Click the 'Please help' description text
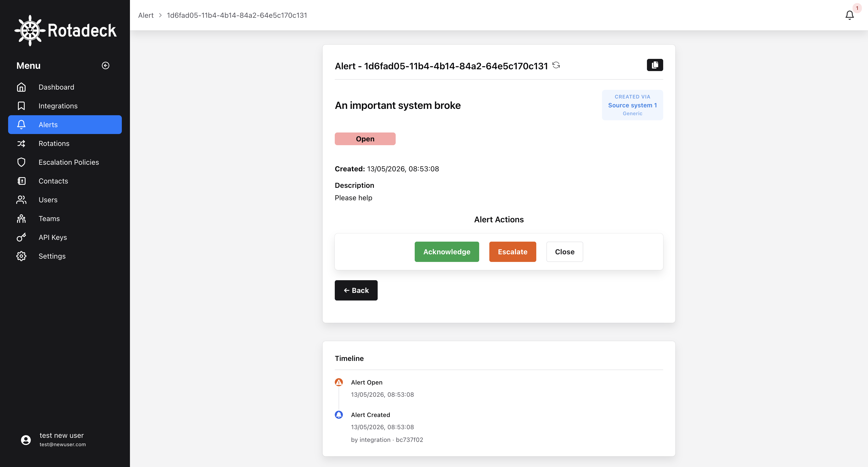 [354, 198]
